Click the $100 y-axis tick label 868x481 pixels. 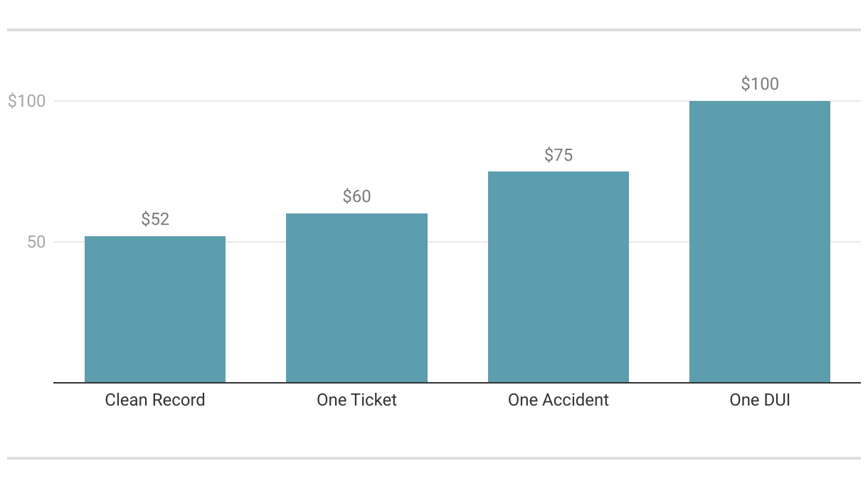click(26, 101)
